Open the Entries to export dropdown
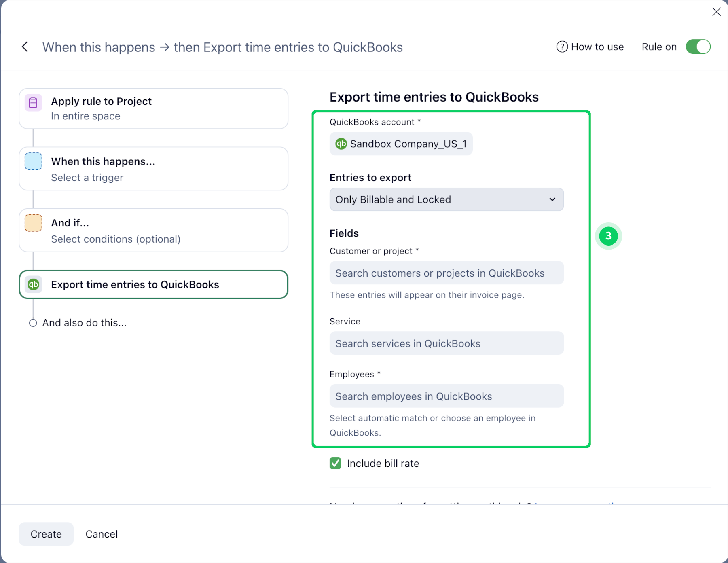 click(x=446, y=199)
